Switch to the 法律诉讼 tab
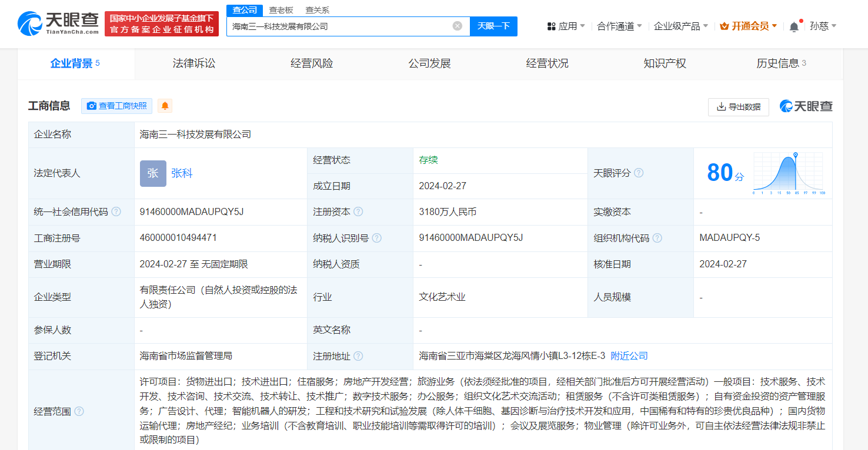868x450 pixels. click(193, 63)
